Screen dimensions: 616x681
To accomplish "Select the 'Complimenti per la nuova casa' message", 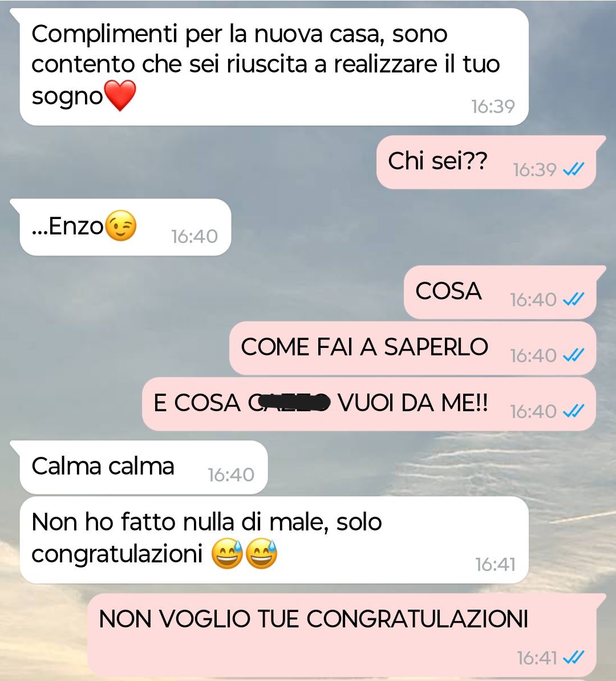I will point(274,67).
